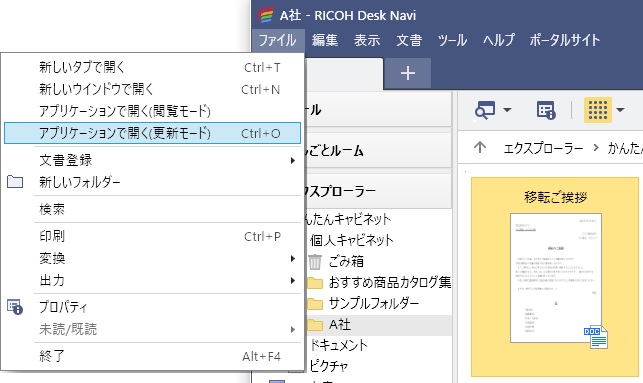Select 終了 to exit the application
643x383 pixels.
click(152, 356)
